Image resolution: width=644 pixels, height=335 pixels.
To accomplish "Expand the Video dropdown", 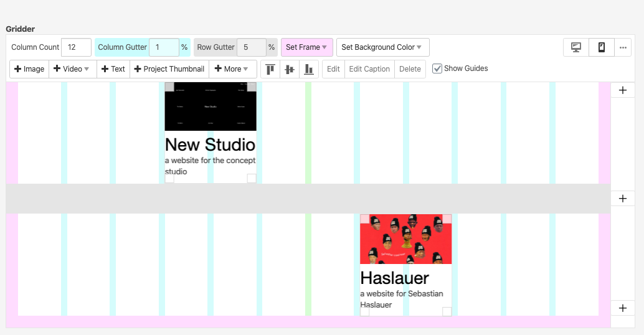I will pos(72,69).
